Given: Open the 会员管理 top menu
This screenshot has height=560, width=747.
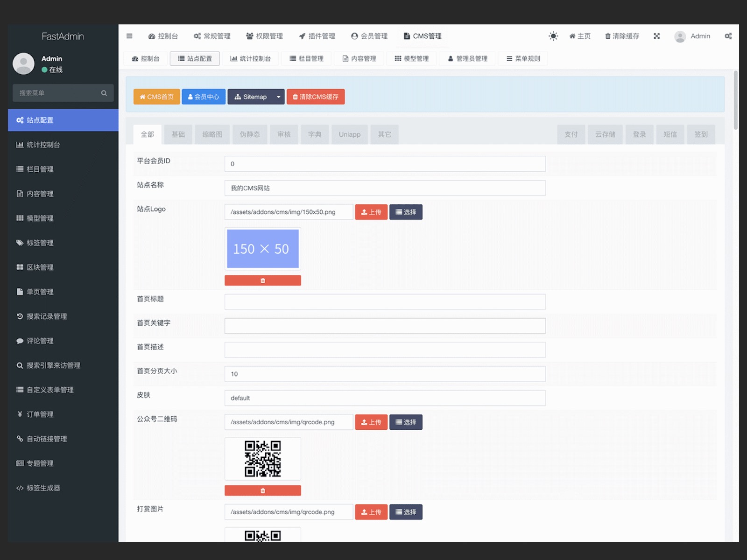Looking at the screenshot, I should coord(369,36).
